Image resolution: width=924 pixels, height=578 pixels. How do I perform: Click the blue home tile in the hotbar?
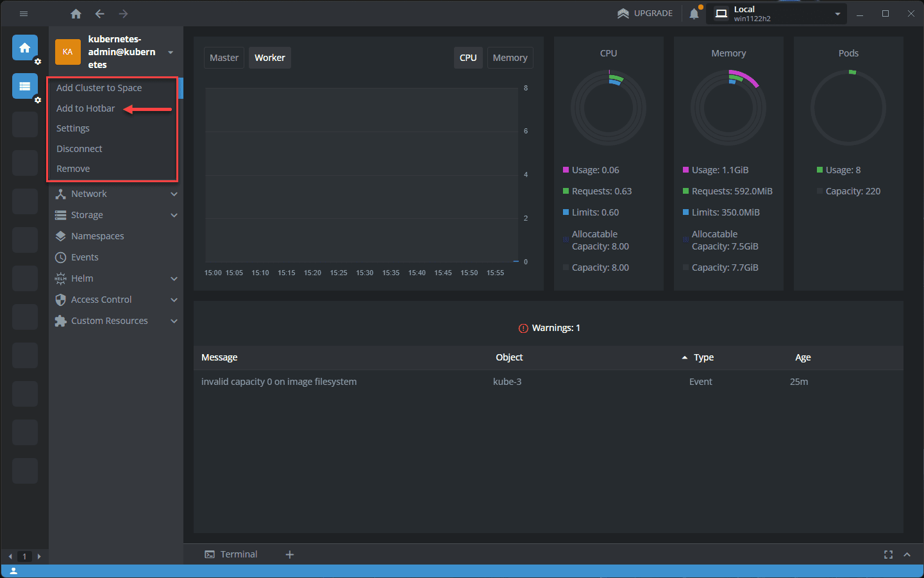pos(25,48)
